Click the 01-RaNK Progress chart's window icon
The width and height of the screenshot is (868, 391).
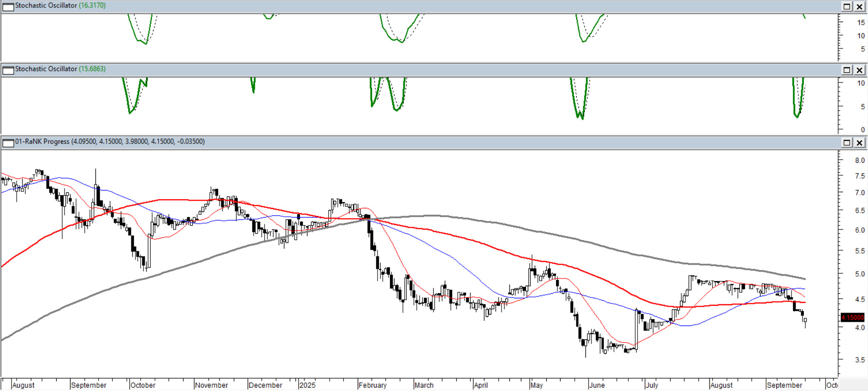pos(8,142)
